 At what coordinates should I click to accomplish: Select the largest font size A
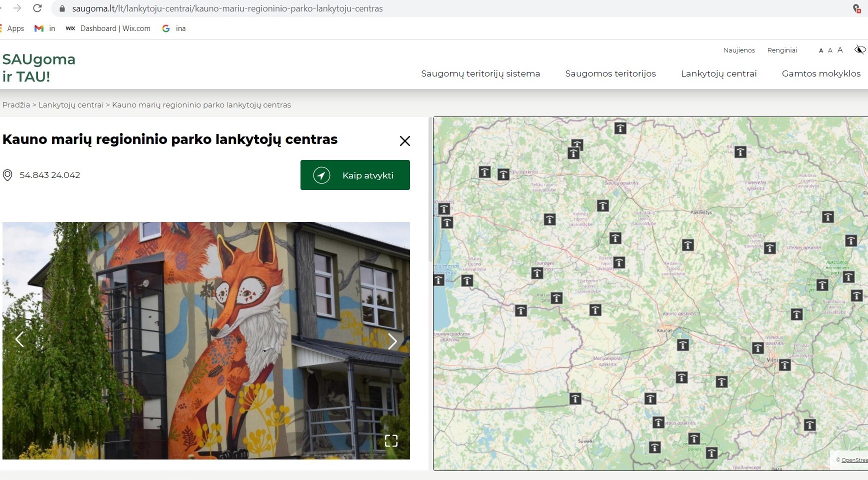(x=840, y=50)
